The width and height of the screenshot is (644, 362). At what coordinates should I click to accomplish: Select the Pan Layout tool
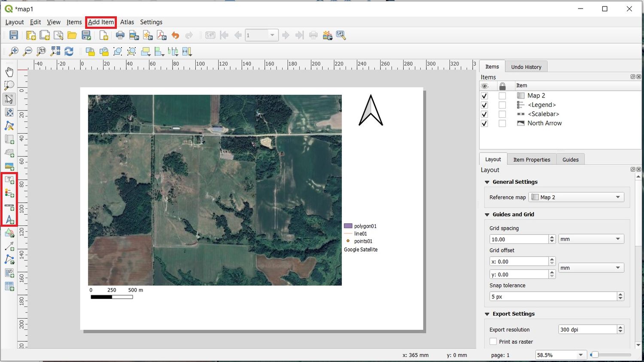coord(9,71)
